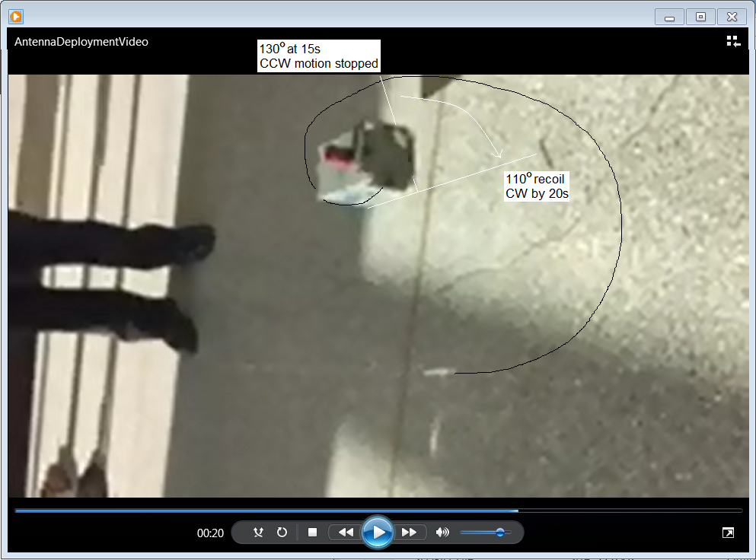Click the antenna object in the video
The height and width of the screenshot is (560, 756).
point(369,161)
